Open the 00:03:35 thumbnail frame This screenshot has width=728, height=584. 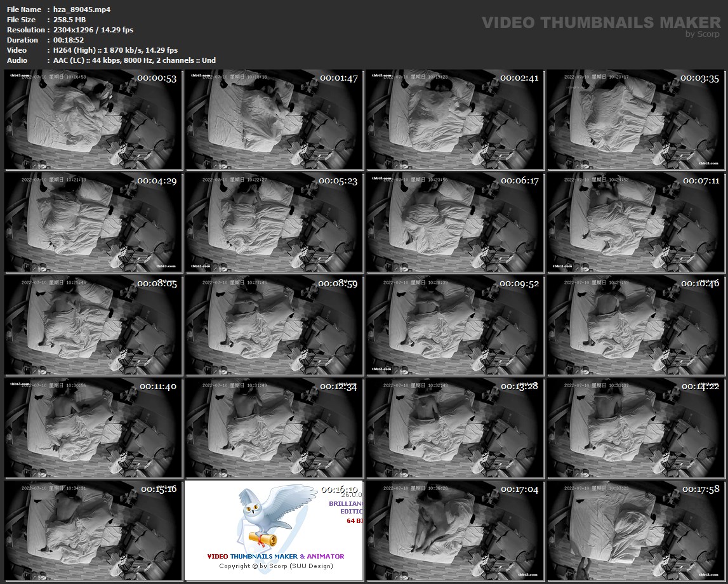click(x=636, y=120)
